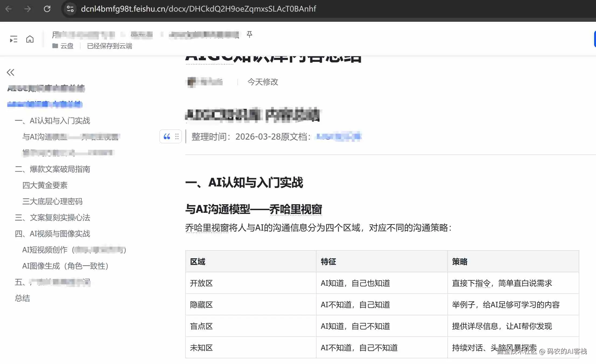The image size is (596, 364).
Task: Pin the document with pushpin icon
Action: point(250,34)
